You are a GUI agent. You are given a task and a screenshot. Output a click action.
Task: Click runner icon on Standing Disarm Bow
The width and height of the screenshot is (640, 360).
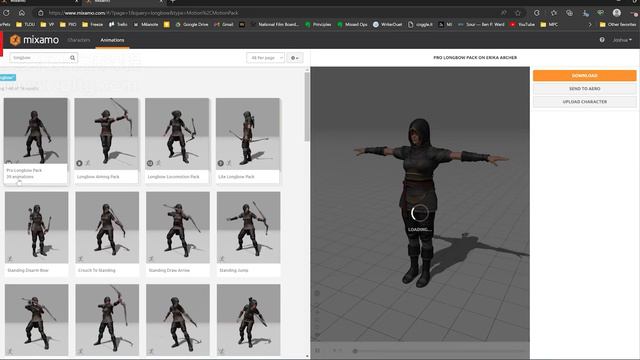[x=10, y=259]
